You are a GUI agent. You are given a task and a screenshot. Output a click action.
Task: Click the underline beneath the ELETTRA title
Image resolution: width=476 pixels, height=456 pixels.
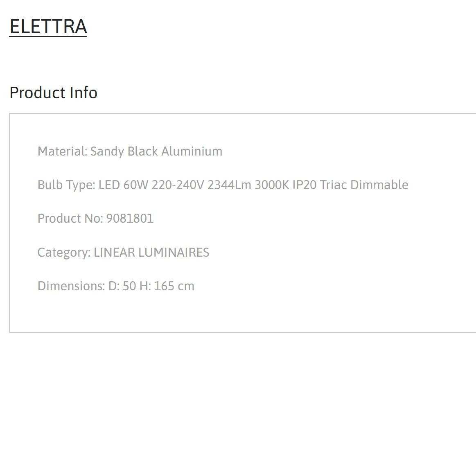click(x=48, y=36)
